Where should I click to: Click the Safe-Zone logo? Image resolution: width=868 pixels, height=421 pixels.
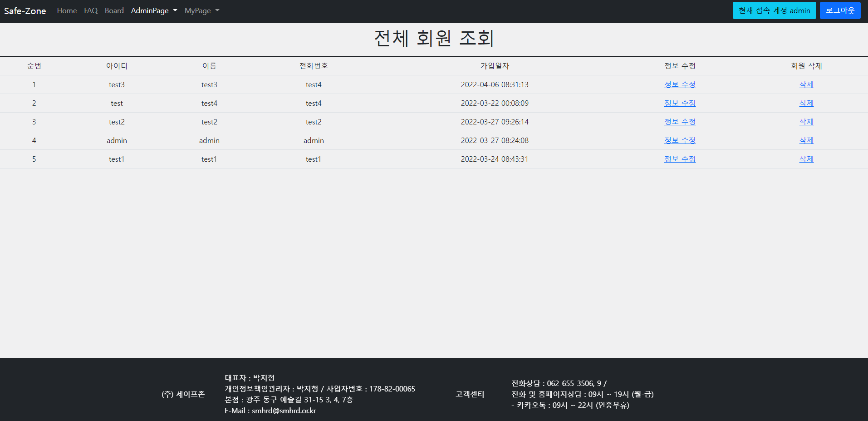(x=25, y=10)
